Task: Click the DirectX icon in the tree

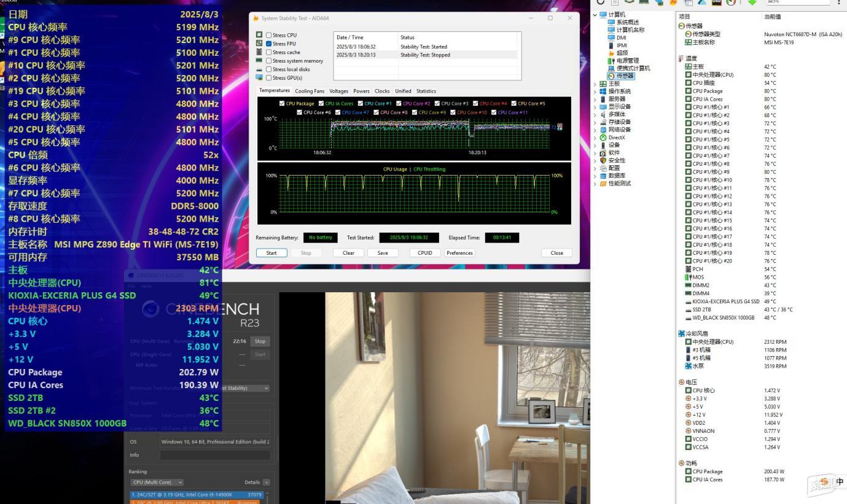Action: tap(603, 138)
